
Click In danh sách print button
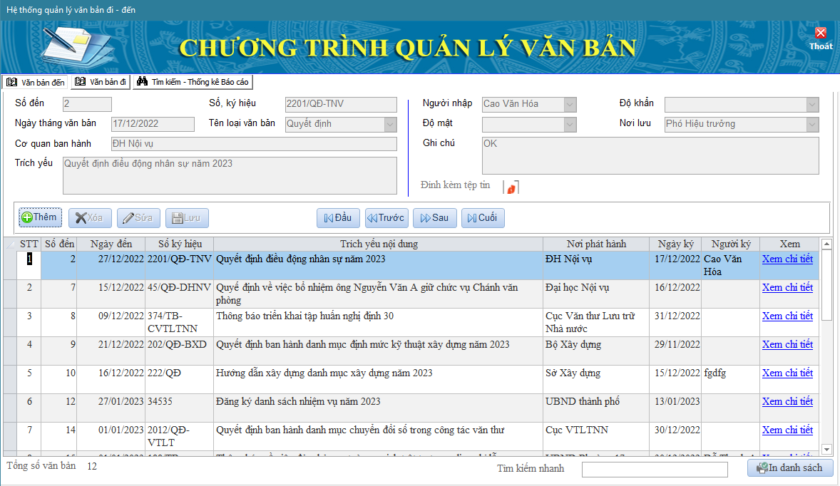coord(789,468)
